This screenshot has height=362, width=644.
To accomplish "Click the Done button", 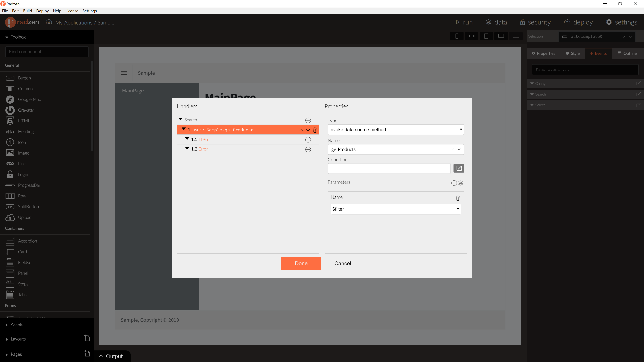I will point(301,263).
